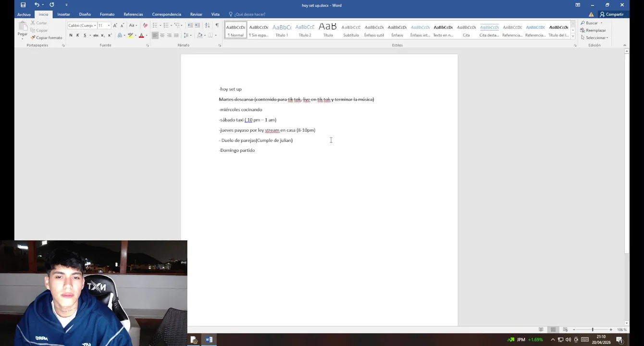The image size is (644, 346).
Task: Toggle italic (K) formatting
Action: click(x=77, y=35)
